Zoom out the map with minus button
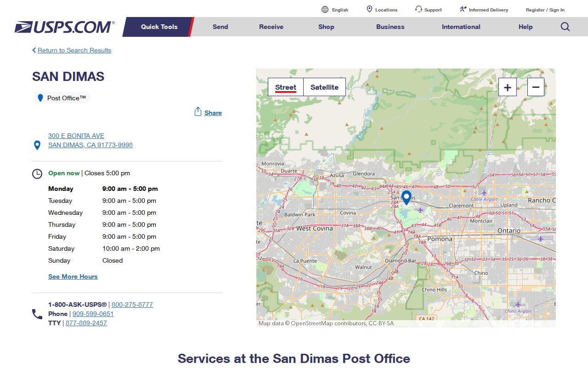The image size is (588, 368). (536, 87)
